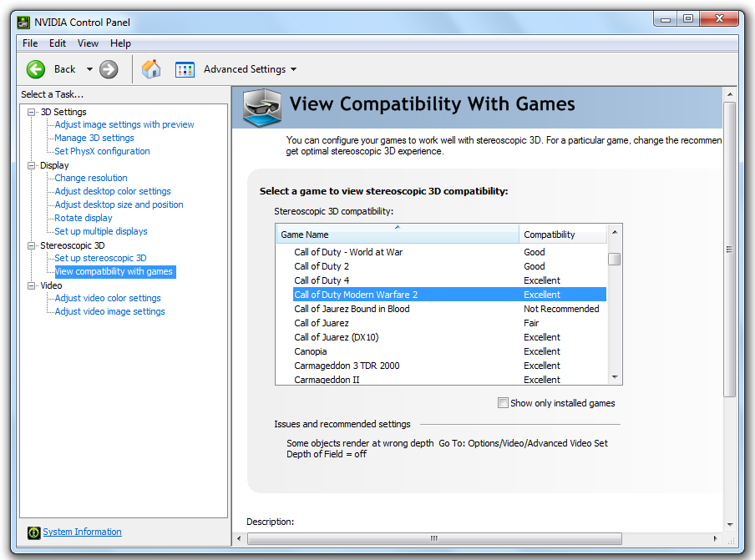Click the Stereoscopic 3D tree label
755x560 pixels.
click(72, 245)
